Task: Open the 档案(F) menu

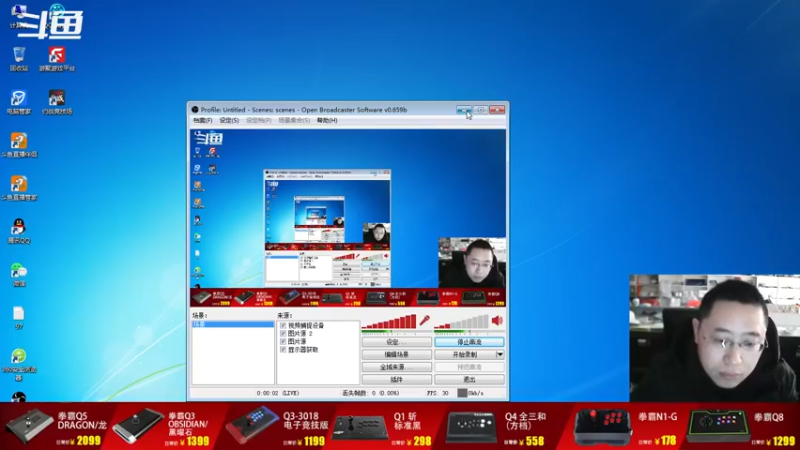Action: (x=203, y=120)
